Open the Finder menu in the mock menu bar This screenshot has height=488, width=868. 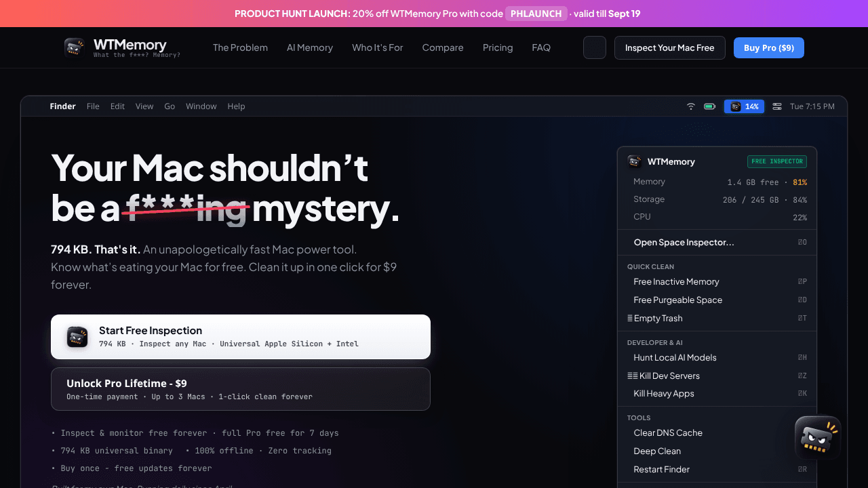62,106
